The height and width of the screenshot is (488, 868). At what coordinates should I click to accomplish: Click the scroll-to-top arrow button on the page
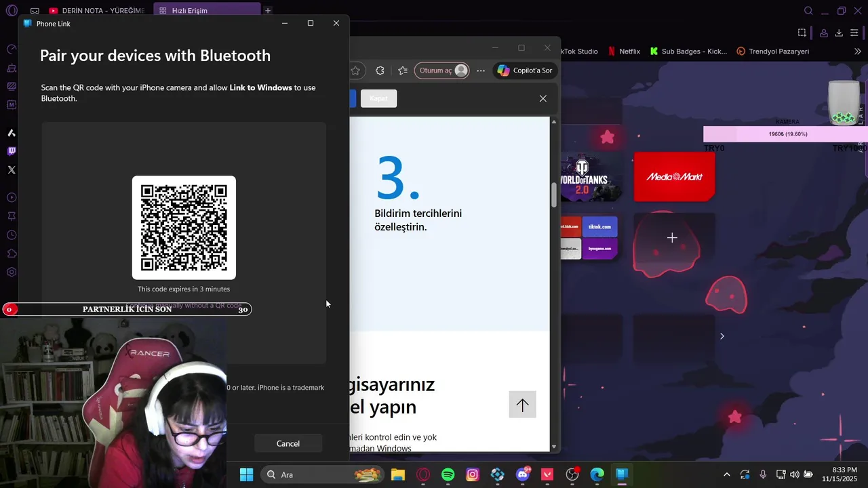pyautogui.click(x=522, y=405)
